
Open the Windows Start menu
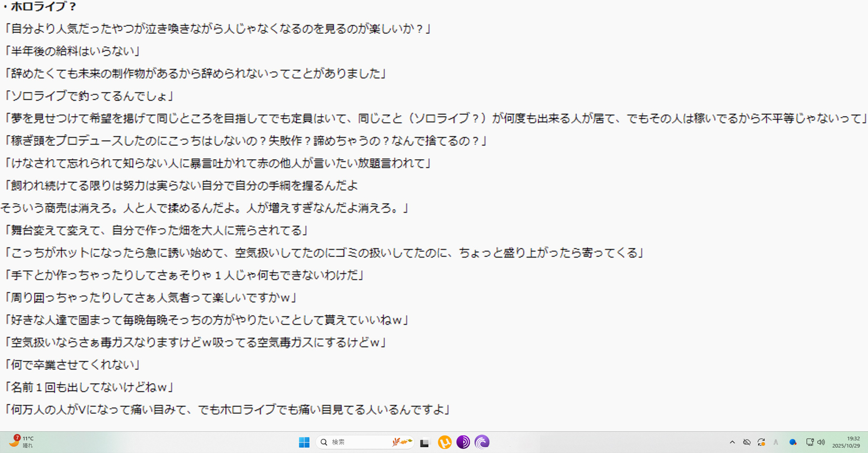click(304, 442)
